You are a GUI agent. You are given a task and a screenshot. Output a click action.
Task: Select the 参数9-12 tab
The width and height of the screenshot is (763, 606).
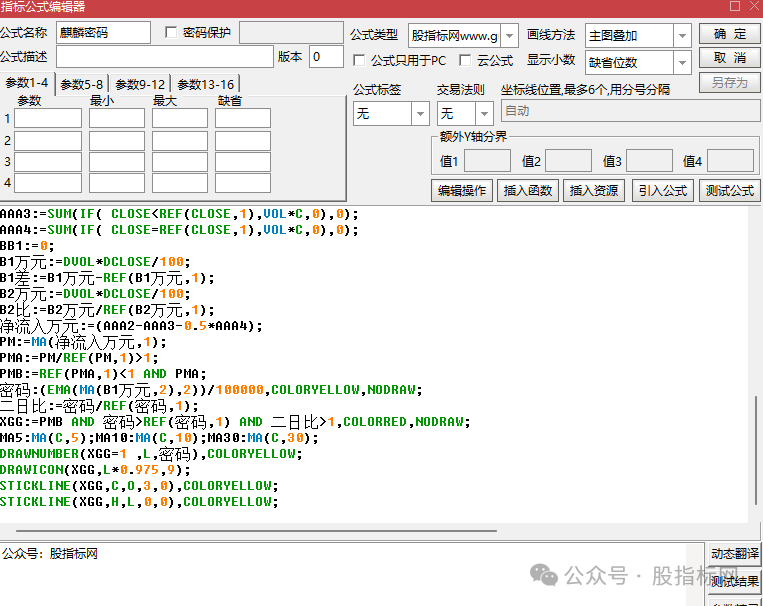pyautogui.click(x=141, y=84)
